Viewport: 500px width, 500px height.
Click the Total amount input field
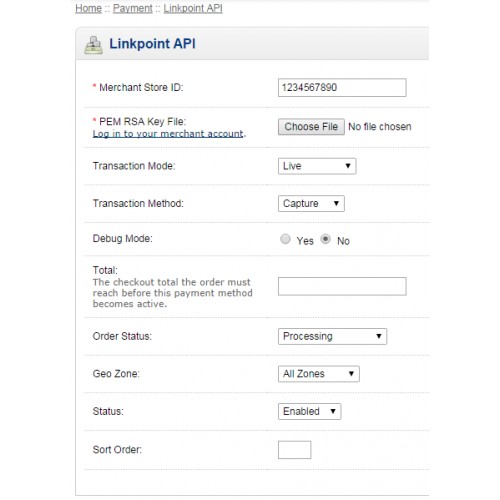pyautogui.click(x=342, y=286)
